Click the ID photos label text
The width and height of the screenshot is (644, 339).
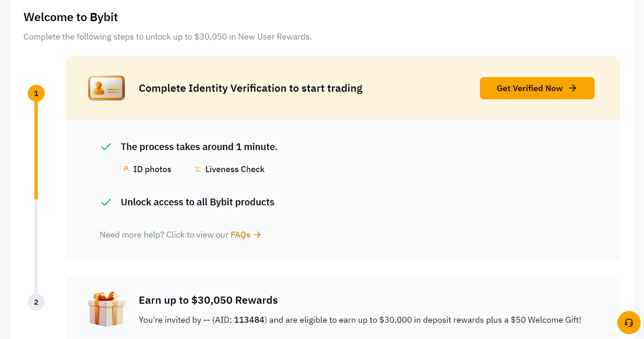[152, 169]
